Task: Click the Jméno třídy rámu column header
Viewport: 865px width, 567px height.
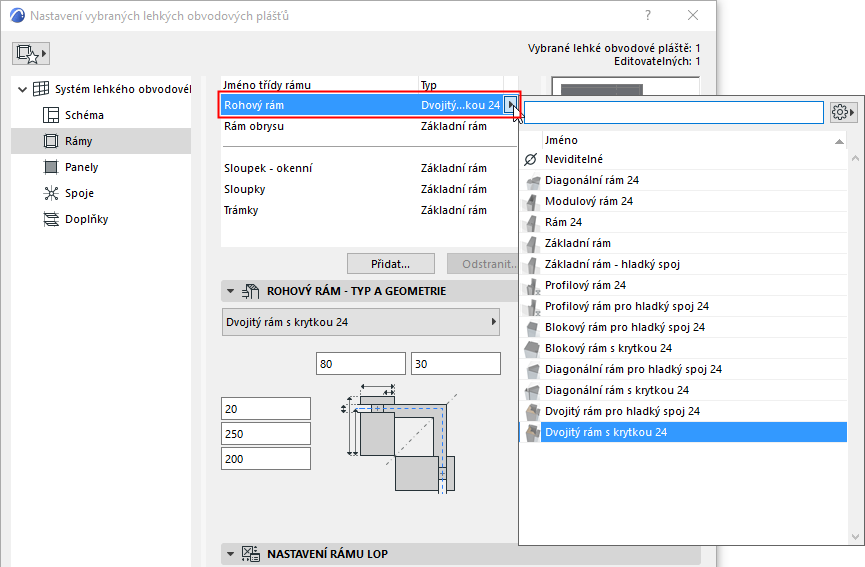Action: (x=320, y=85)
